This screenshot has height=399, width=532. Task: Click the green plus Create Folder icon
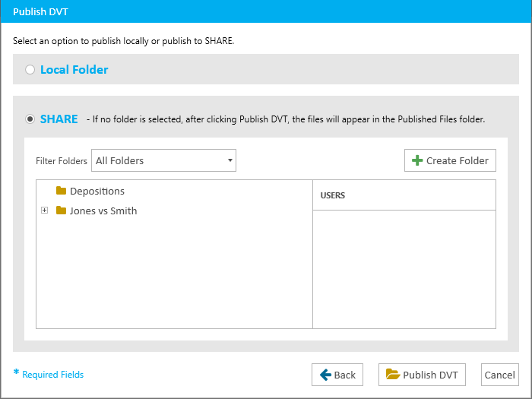[x=417, y=160]
